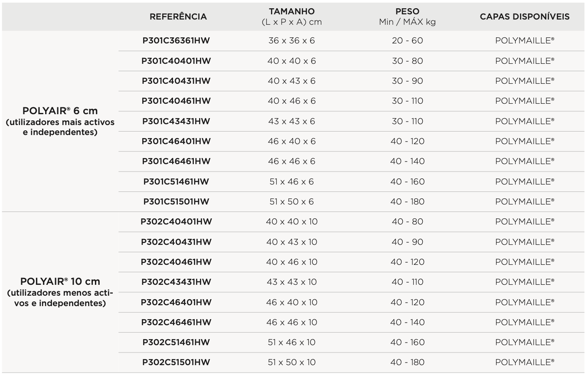The width and height of the screenshot is (588, 376).
Task: Click the REFERÊNCIA column header
Action: pyautogui.click(x=178, y=17)
